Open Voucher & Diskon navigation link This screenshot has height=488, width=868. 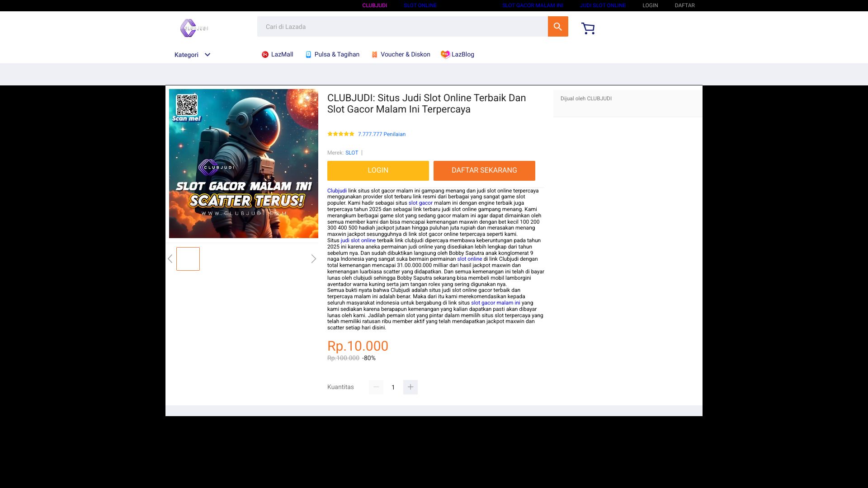point(405,55)
